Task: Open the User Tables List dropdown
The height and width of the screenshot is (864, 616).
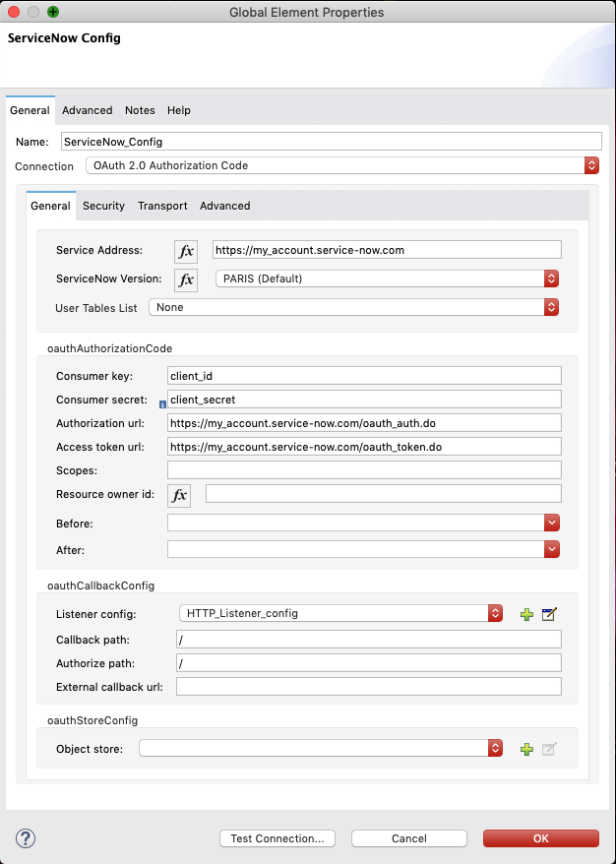Action: point(551,306)
